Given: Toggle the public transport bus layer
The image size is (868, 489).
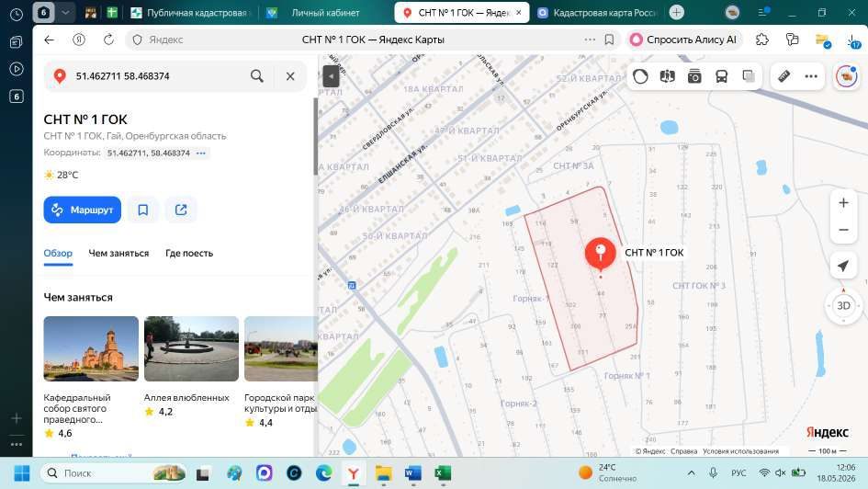Looking at the screenshot, I should pos(721,76).
